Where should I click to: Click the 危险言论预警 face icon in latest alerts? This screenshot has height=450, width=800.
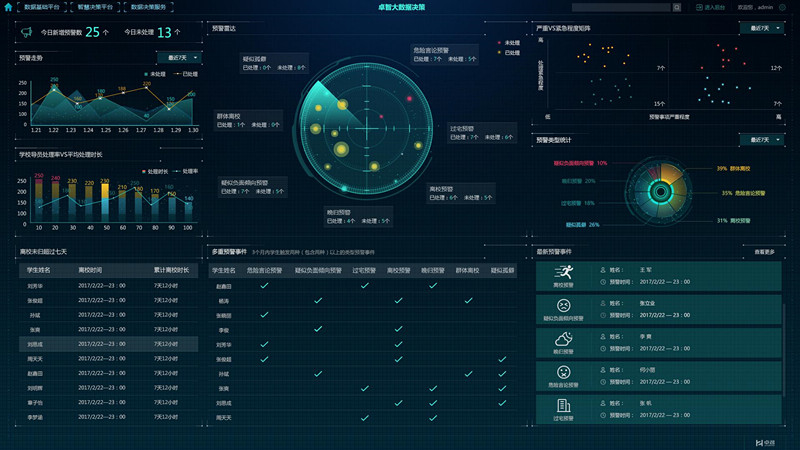pos(563,372)
